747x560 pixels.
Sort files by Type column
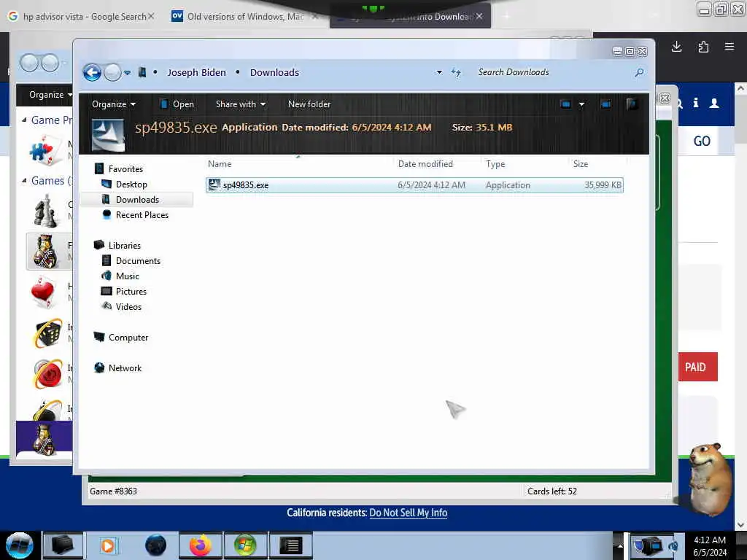(495, 164)
